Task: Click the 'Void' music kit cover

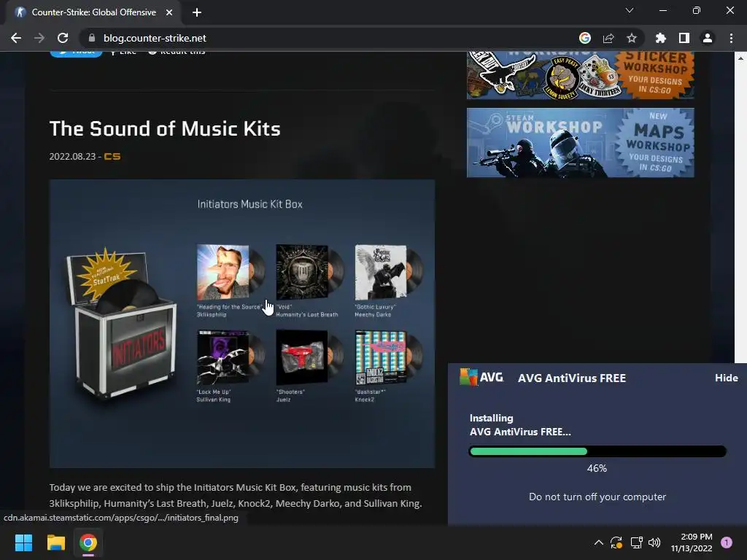Action: point(302,272)
